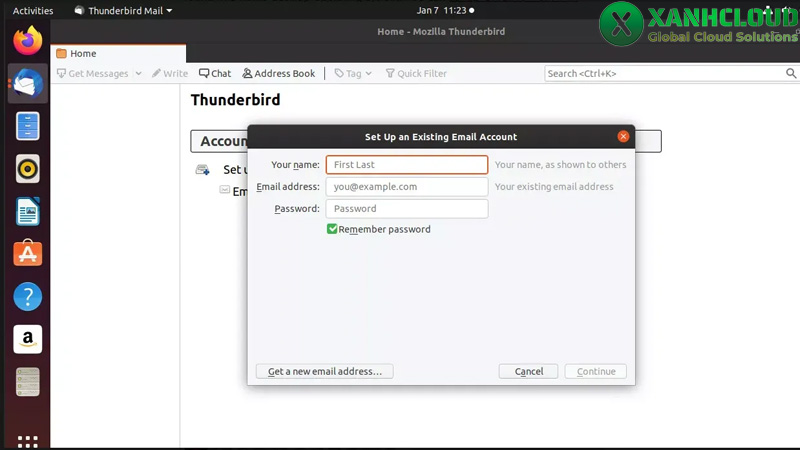Open the clock and calendar panel
Image resolution: width=800 pixels, height=450 pixels.
[x=445, y=10]
